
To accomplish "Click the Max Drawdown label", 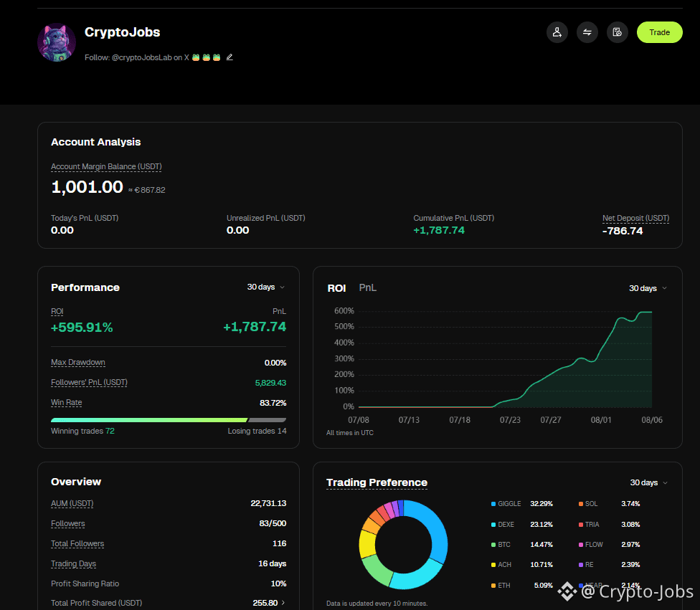I will (78, 362).
